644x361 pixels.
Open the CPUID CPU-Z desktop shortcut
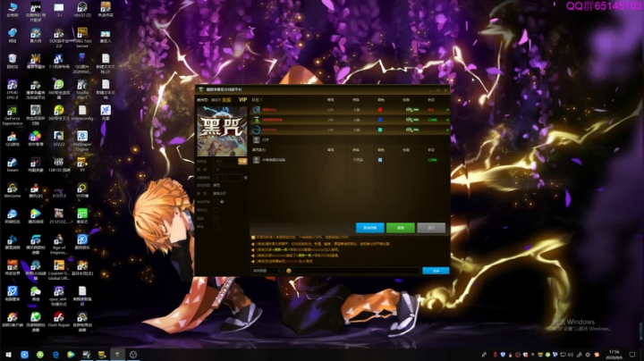coord(13,89)
